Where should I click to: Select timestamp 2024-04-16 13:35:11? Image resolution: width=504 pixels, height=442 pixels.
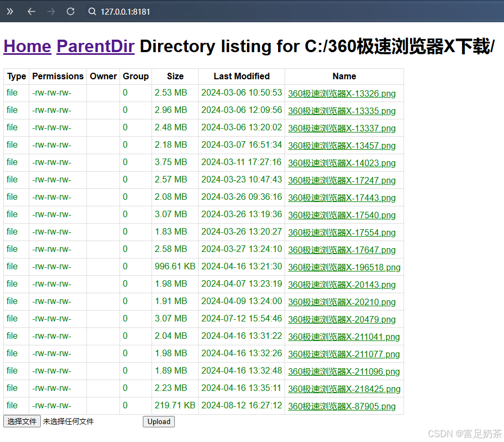241,388
